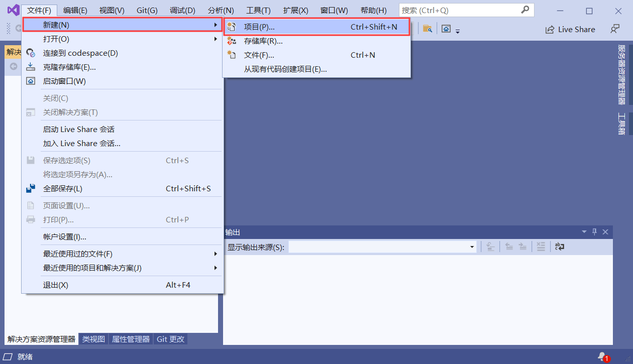This screenshot has height=364, width=633.
Task: Click the Save All icon
Action: point(30,188)
